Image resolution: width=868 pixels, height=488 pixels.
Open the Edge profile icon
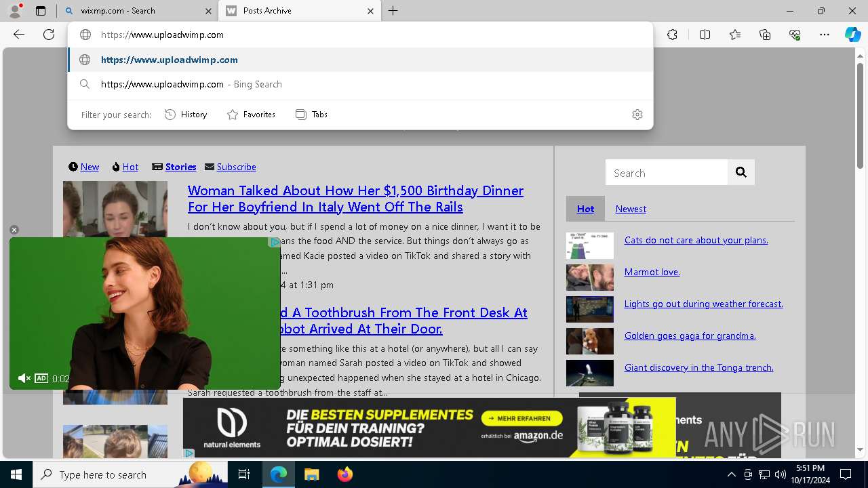[x=15, y=11]
